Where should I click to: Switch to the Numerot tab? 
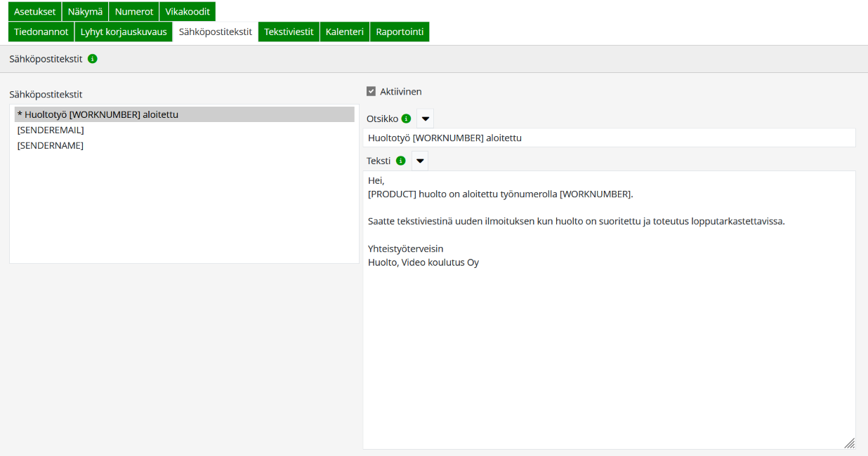click(x=134, y=11)
